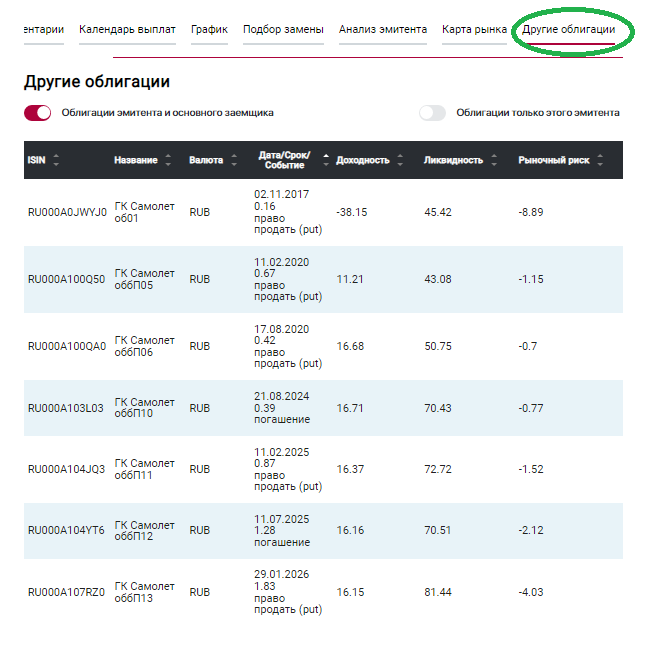Viewport: 645px width, 645px height.
Task: Open the Подбор замены tab
Action: click(x=283, y=30)
